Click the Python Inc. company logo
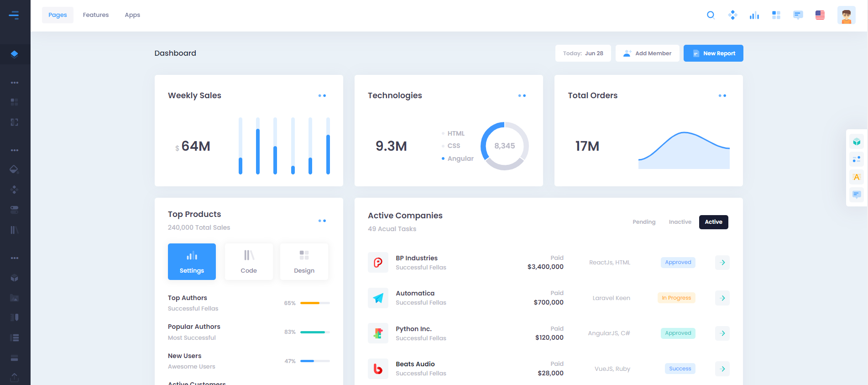Viewport: 868px width, 385px height. (x=378, y=333)
